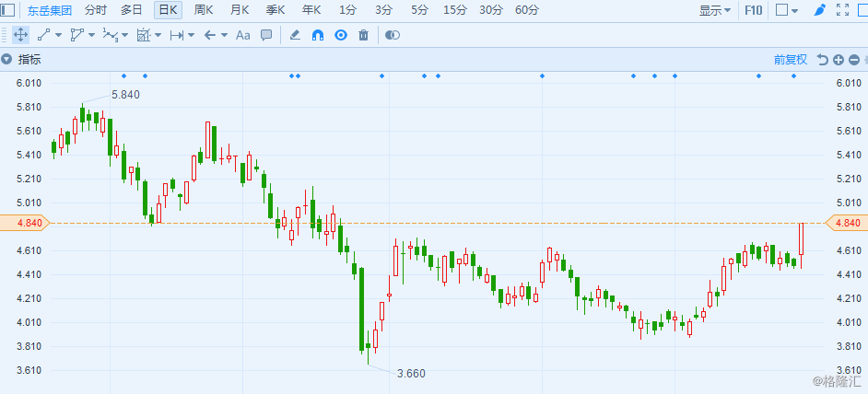The width and height of the screenshot is (868, 394).
Task: Switch chart to fullscreen mode
Action: tap(842, 10)
